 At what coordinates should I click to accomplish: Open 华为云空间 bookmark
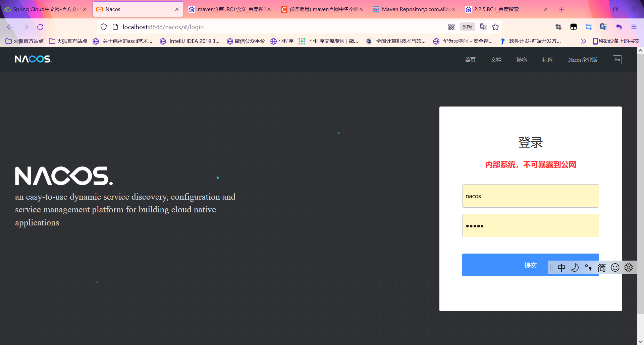463,41
